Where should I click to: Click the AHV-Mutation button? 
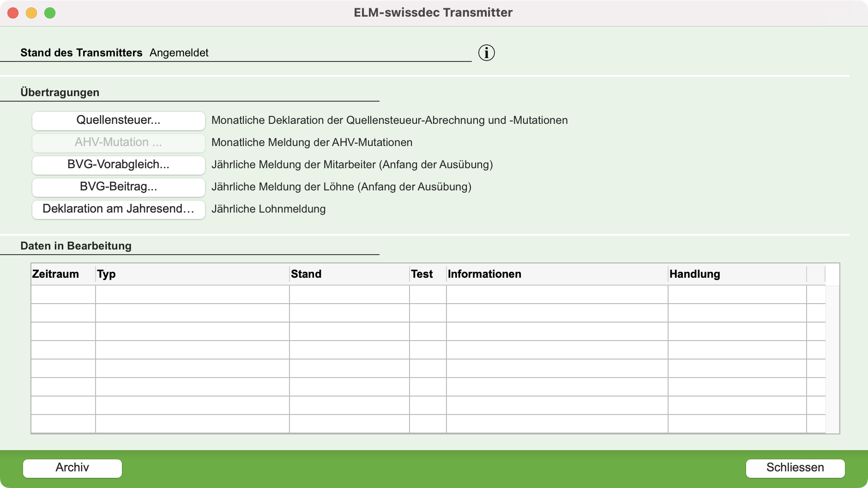119,142
